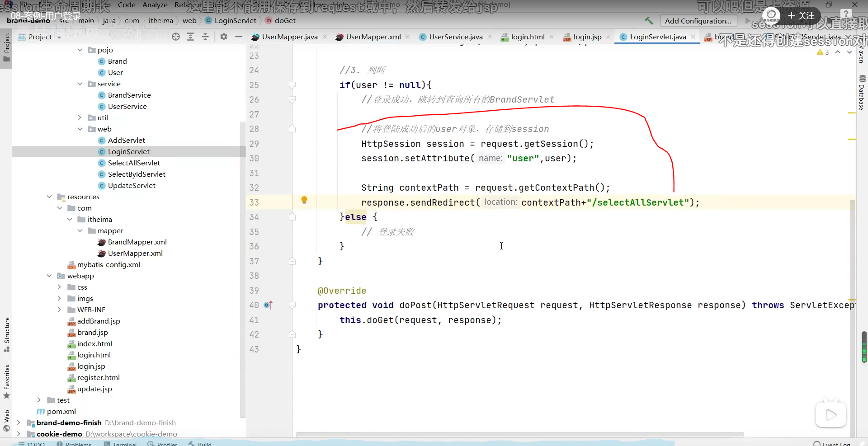Click Add Configuration button
The height and width of the screenshot is (446, 868).
click(x=698, y=21)
